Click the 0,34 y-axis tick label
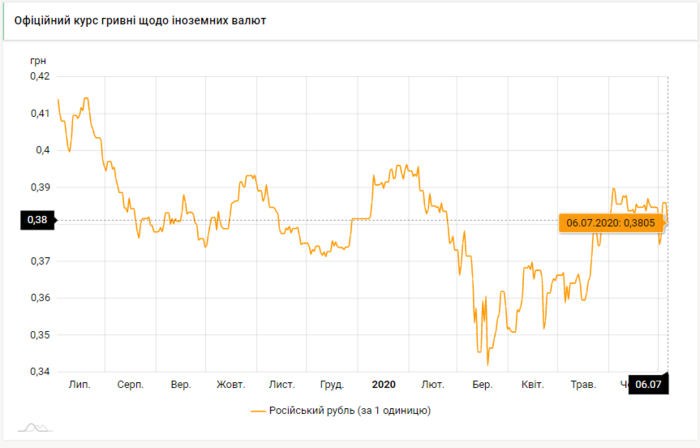The width and height of the screenshot is (700, 448). 39,372
